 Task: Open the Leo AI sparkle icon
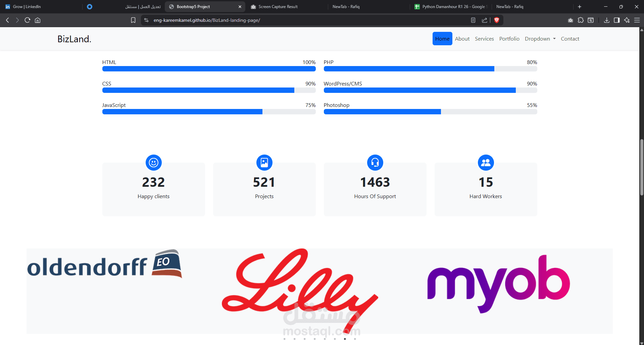point(627,20)
